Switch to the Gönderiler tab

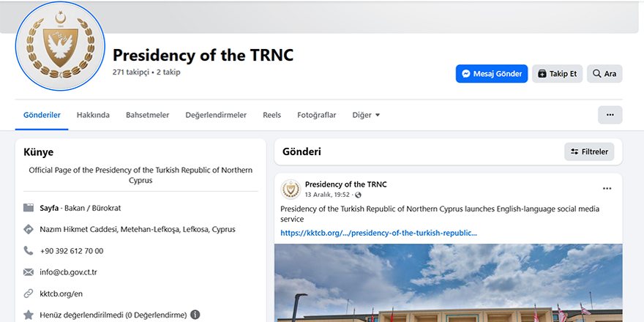tap(42, 115)
